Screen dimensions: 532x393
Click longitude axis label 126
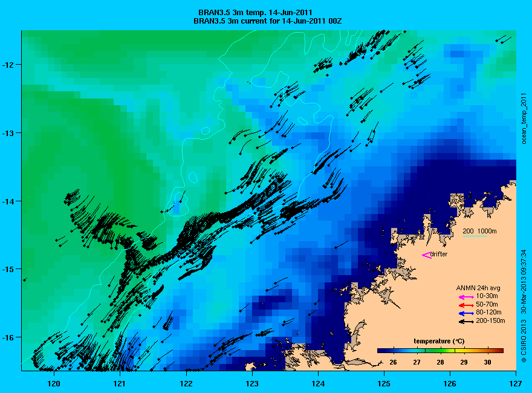pyautogui.click(x=450, y=384)
